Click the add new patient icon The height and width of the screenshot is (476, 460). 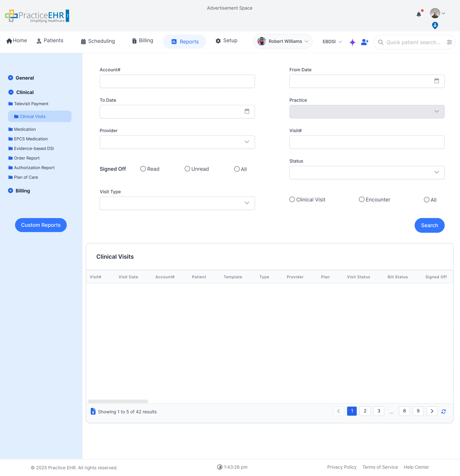[364, 42]
